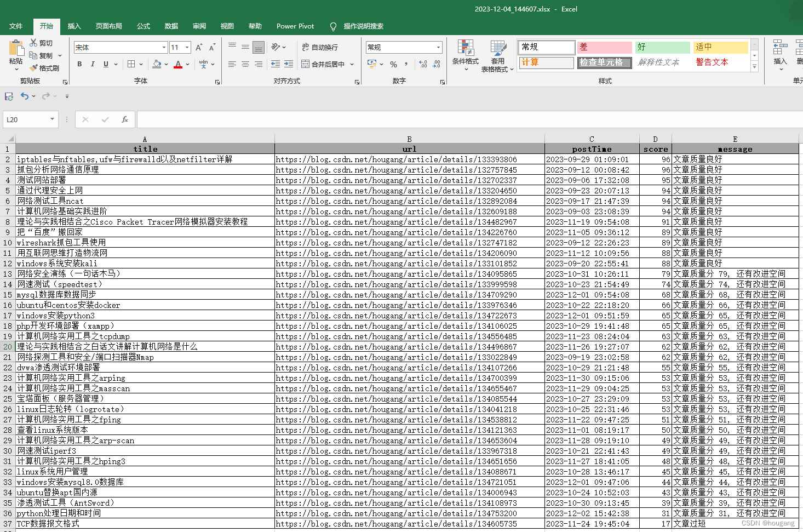Open Conditional Formatting (条件格式)

click(466, 56)
